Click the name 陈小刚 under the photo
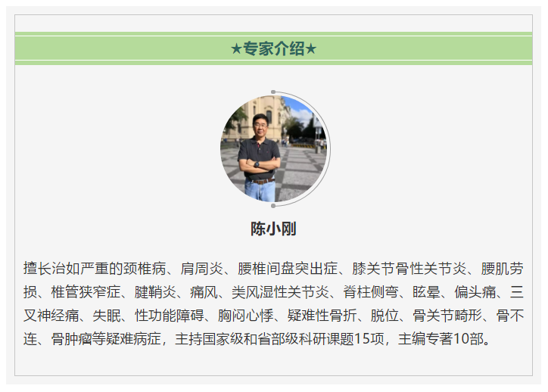 coord(274,229)
